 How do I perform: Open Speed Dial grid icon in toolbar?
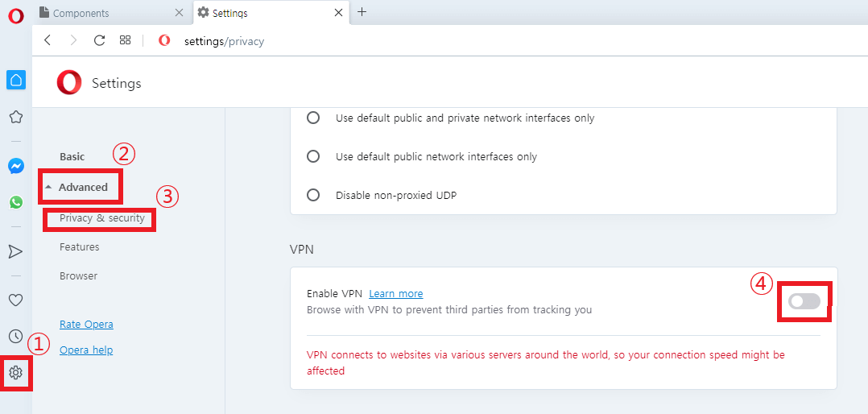[x=125, y=39]
